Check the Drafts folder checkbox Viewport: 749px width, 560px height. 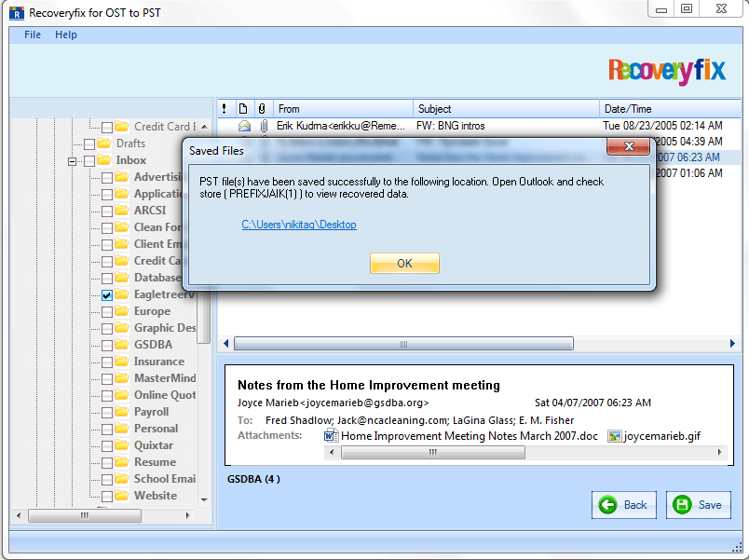click(89, 144)
